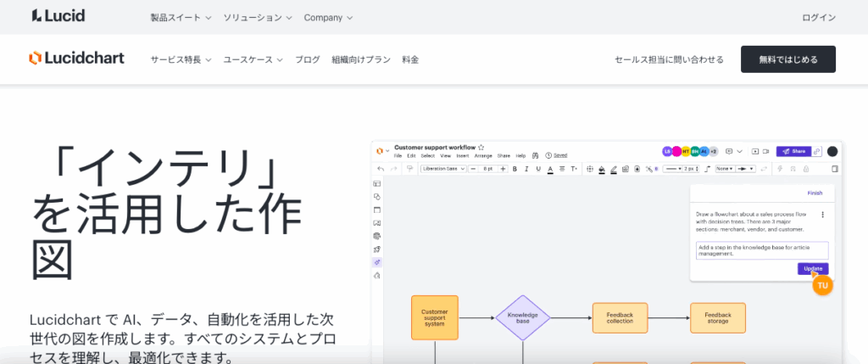Open the 料金 pricing link

(410, 60)
